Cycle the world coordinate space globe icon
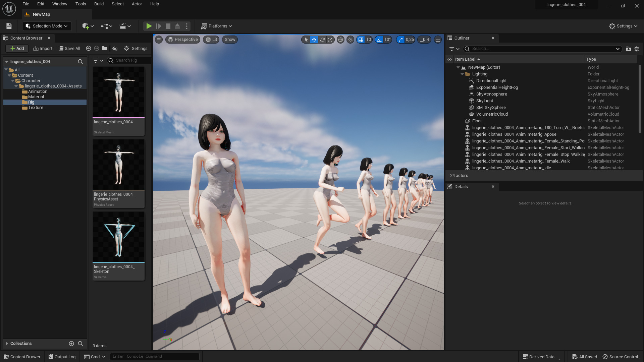The image size is (644, 362). 340,40
